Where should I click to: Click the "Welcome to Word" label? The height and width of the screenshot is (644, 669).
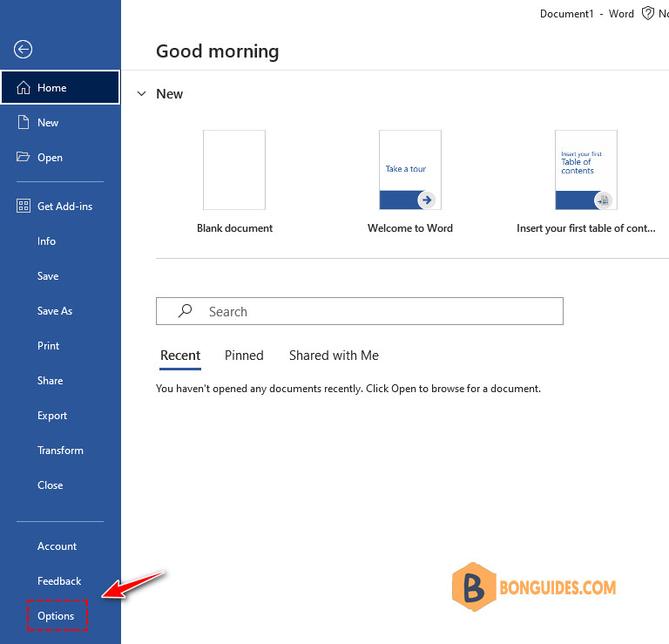tap(410, 228)
